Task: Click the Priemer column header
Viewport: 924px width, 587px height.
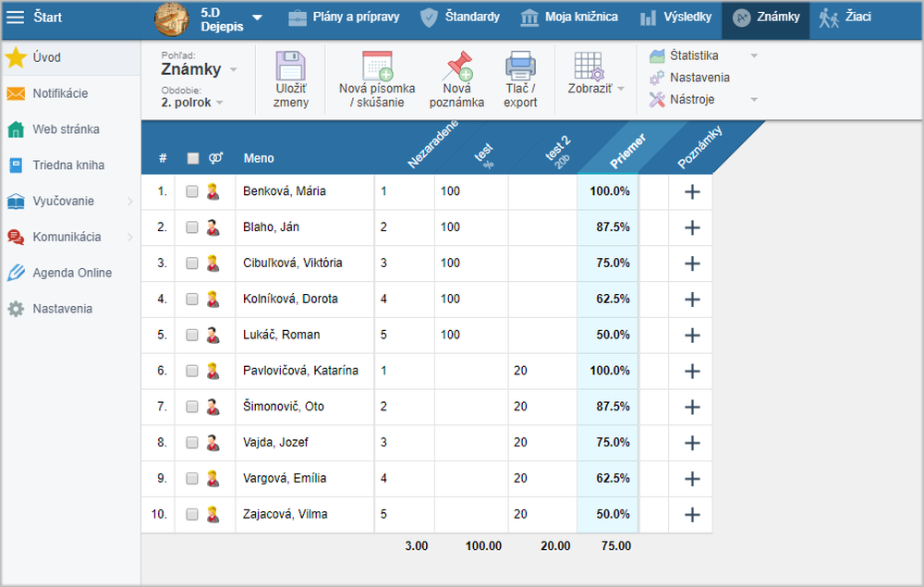Action: click(x=627, y=151)
